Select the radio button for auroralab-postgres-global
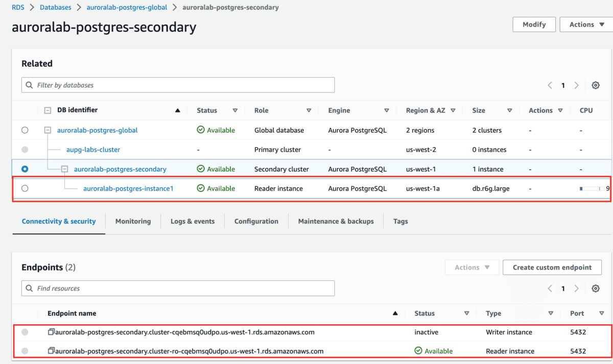This screenshot has height=364, width=613. click(x=25, y=130)
